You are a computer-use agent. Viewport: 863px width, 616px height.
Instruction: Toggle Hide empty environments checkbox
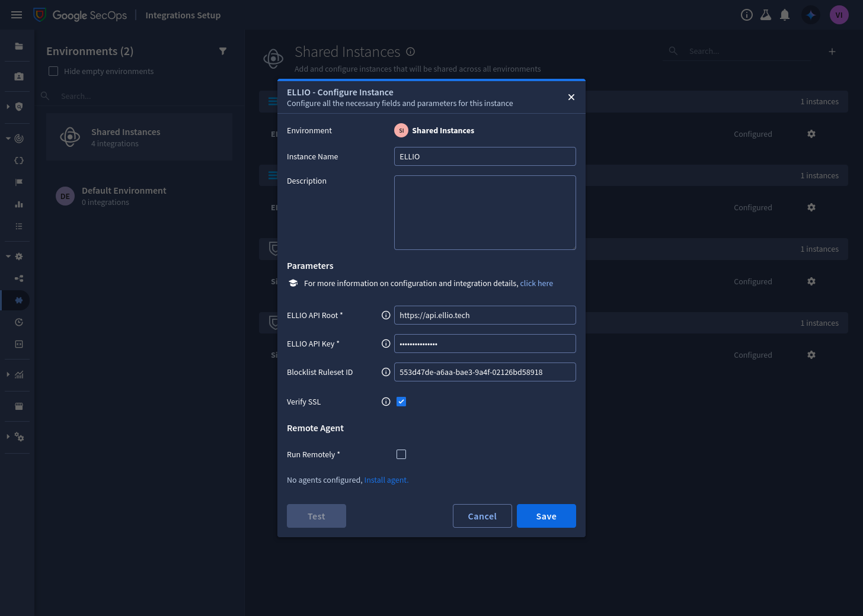tap(53, 71)
